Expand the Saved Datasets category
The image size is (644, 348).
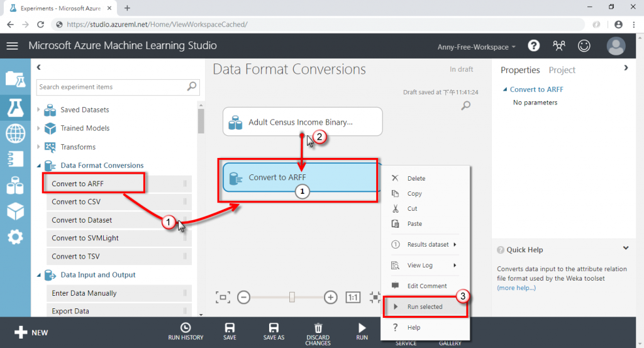38,109
